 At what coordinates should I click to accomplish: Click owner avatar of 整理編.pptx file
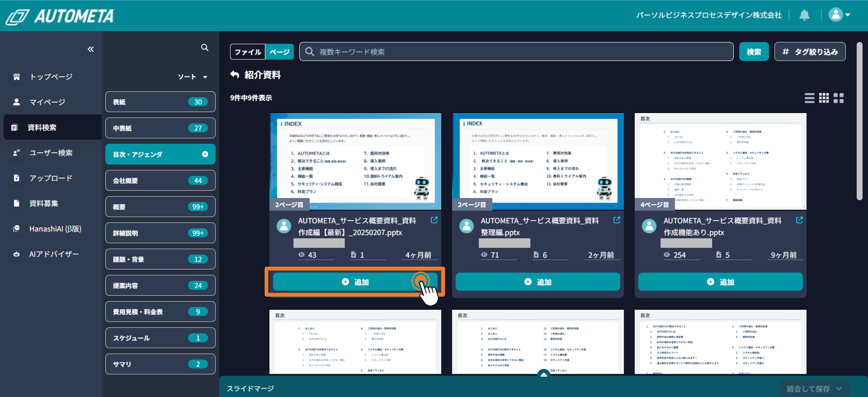(466, 226)
